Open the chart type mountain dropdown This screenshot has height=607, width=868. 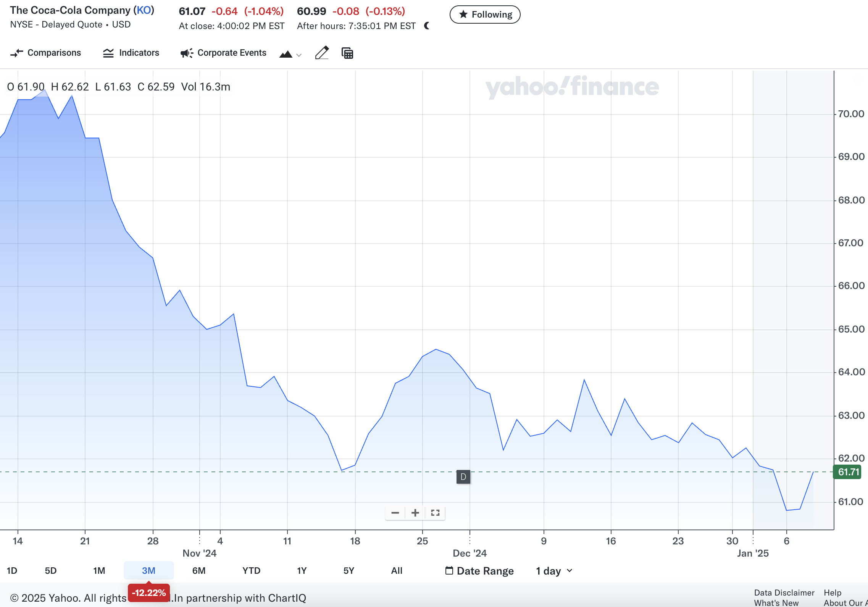[290, 54]
